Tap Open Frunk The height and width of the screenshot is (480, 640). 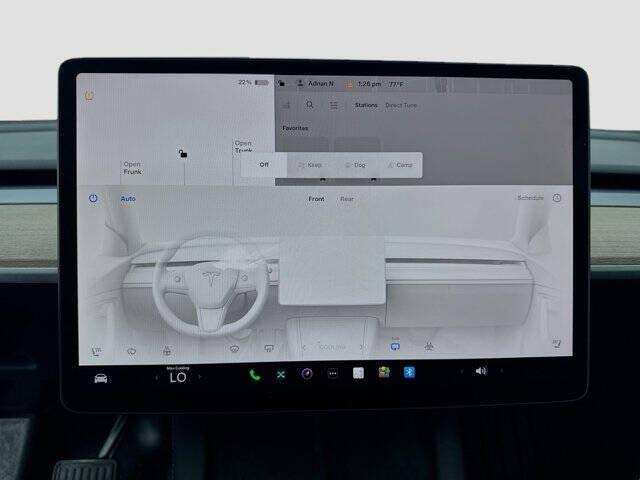132,168
